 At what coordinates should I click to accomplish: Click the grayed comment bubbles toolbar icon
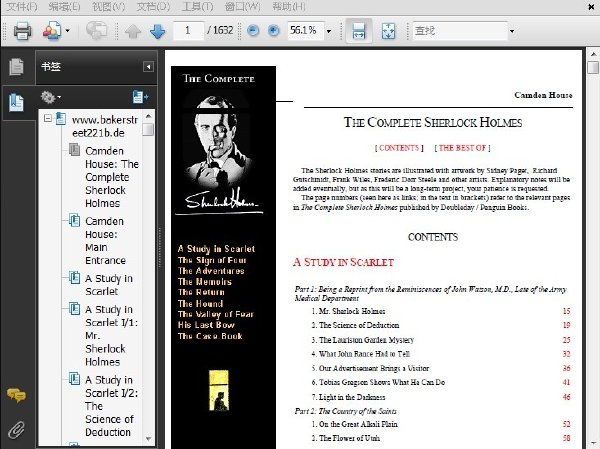[96, 30]
